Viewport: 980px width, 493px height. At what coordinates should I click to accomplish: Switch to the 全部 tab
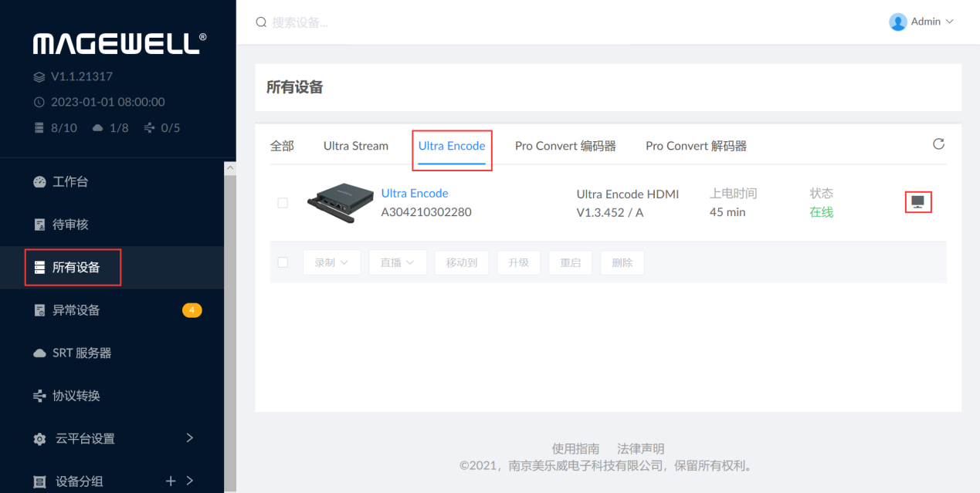pyautogui.click(x=282, y=146)
